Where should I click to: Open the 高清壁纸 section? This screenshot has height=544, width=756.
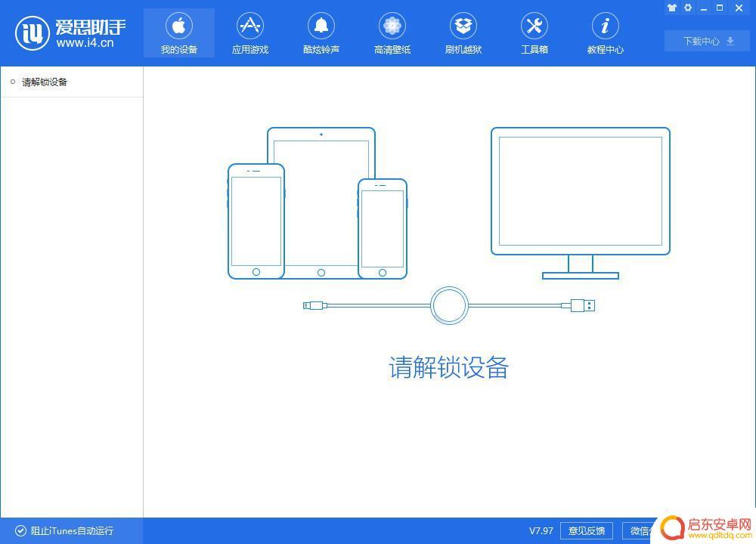[392, 32]
